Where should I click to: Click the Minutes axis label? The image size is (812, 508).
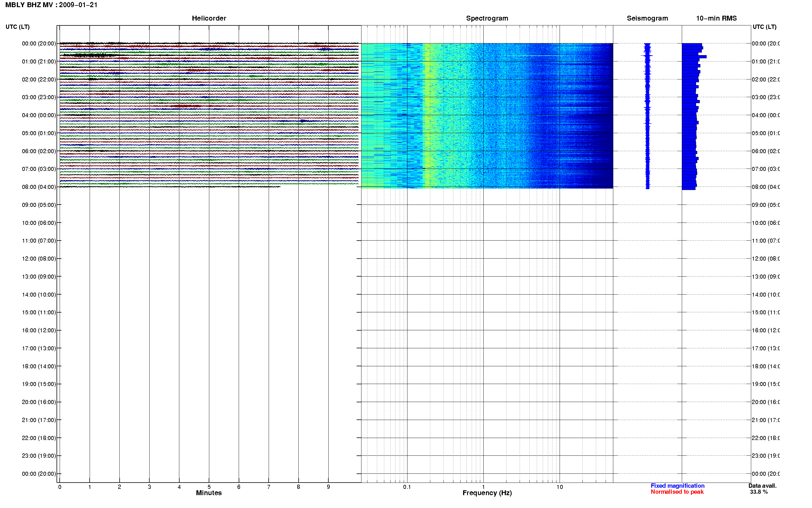[x=209, y=493]
